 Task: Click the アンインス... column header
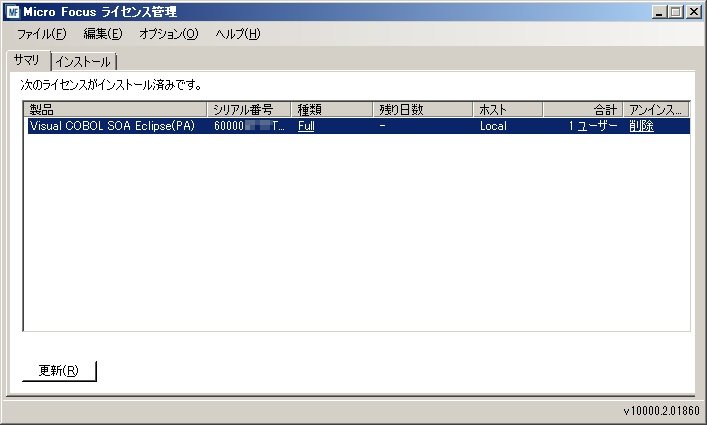(x=656, y=109)
